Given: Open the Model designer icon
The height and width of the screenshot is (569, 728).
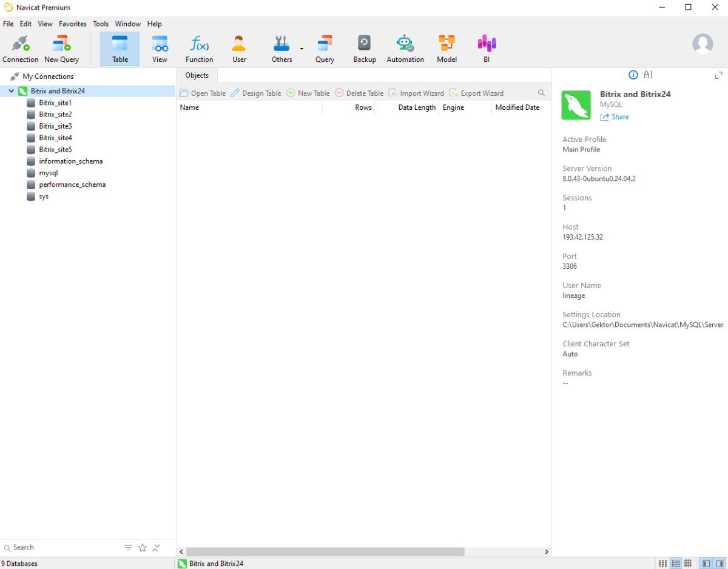Looking at the screenshot, I should click(x=447, y=49).
